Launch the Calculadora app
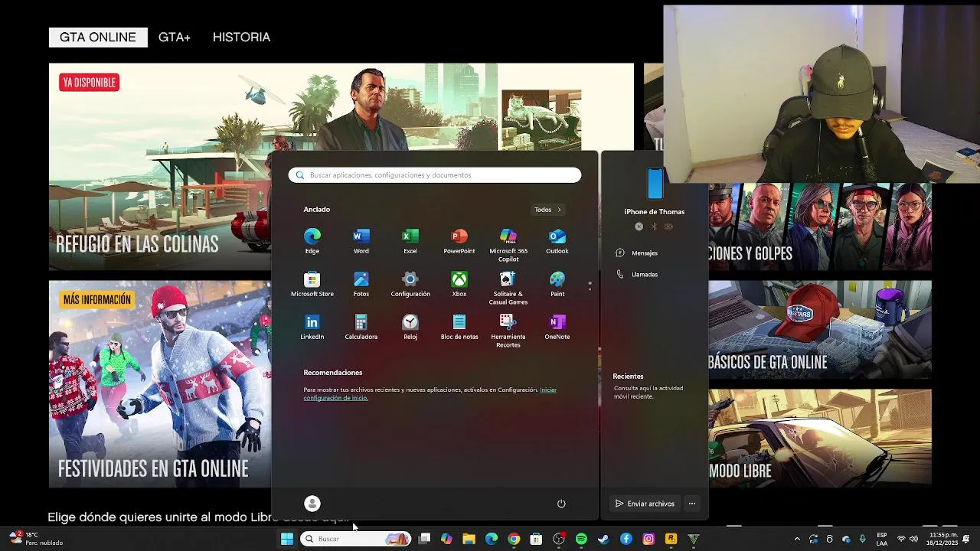This screenshot has height=551, width=980. click(361, 327)
